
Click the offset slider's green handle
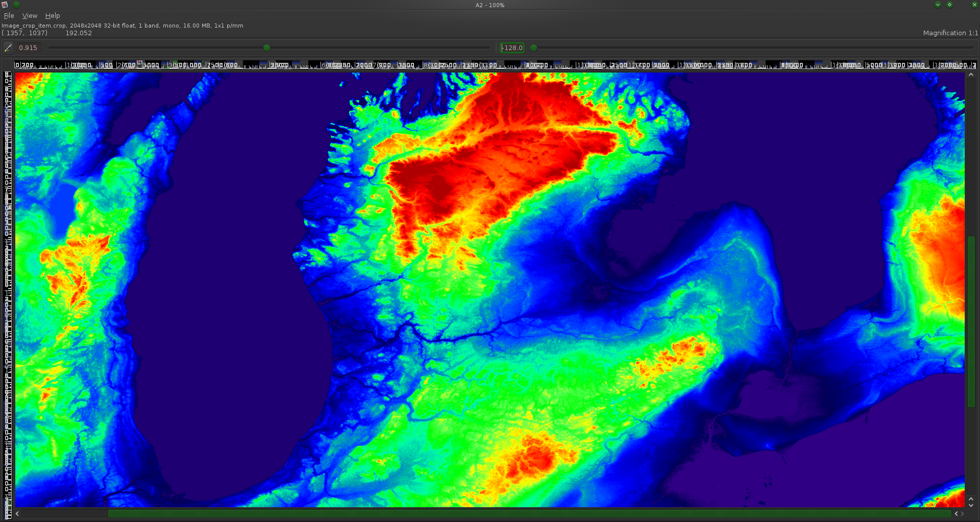tap(533, 48)
